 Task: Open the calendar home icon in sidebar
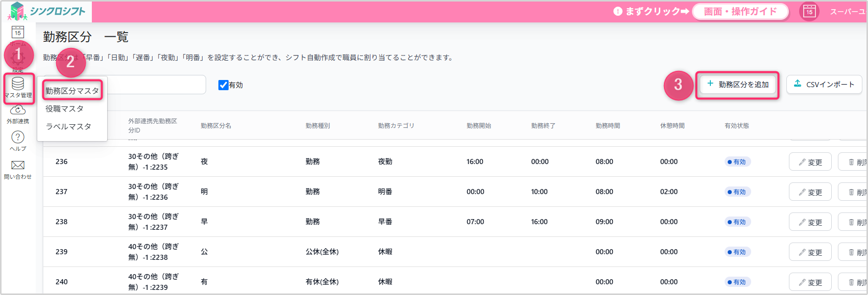pyautogui.click(x=18, y=32)
